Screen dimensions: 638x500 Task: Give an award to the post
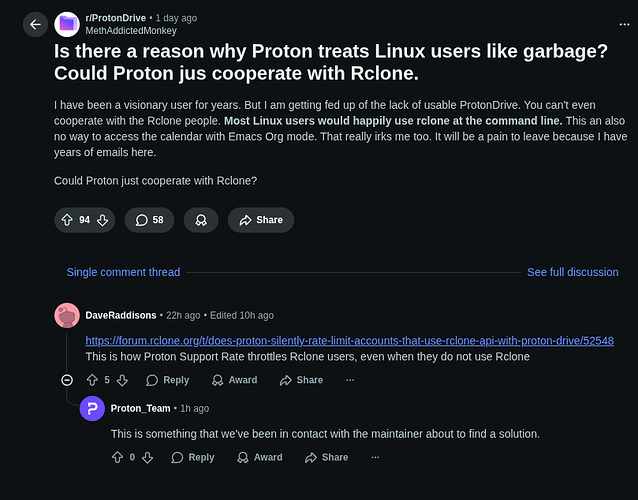pyautogui.click(x=201, y=220)
